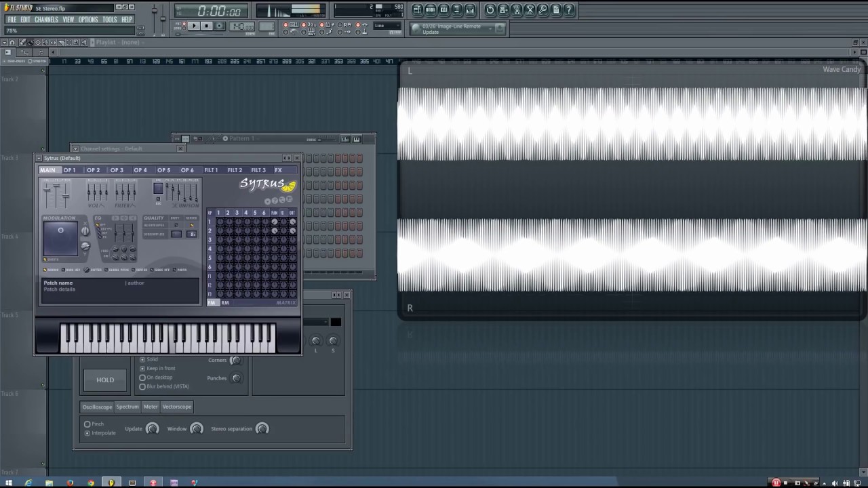Image resolution: width=868 pixels, height=488 pixels.
Task: Select the Playback speaker tool in Playlist
Action: pos(83,42)
